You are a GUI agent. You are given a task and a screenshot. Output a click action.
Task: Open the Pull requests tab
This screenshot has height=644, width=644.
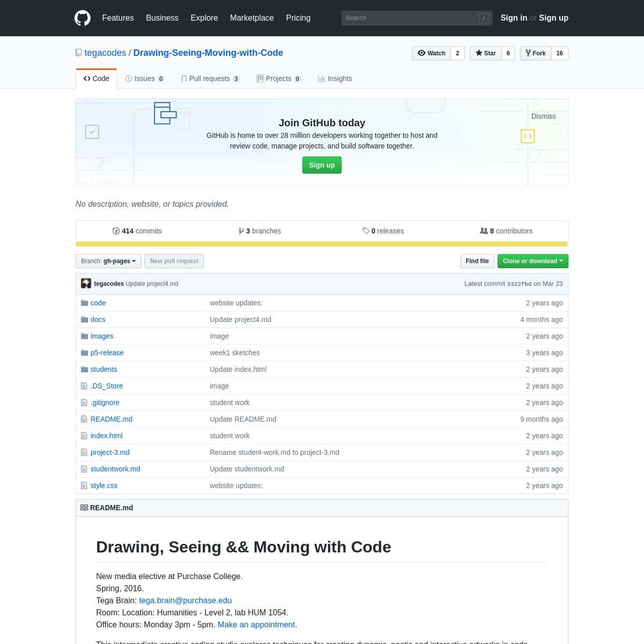coord(210,78)
